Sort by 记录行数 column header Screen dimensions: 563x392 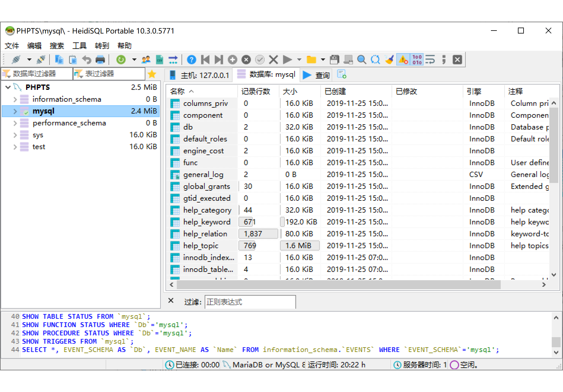tap(258, 91)
